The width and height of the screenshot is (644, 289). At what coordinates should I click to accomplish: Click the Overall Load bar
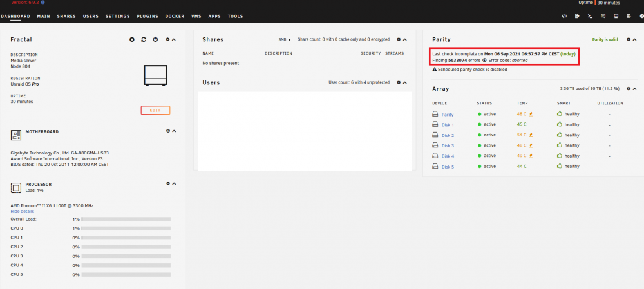pos(126,219)
